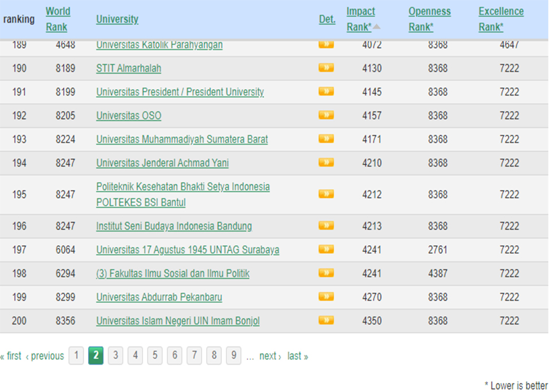This screenshot has height=392, width=549.
Task: Open details icon for UNTAG Surabaya row
Action: 326,249
